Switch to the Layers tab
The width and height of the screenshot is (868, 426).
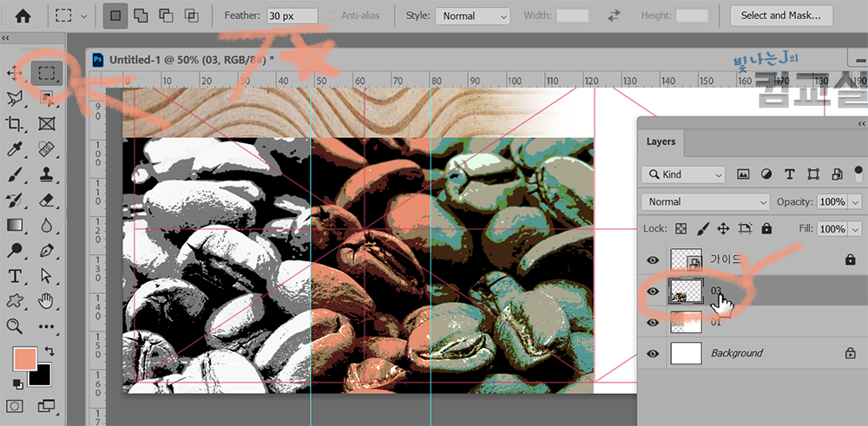coord(661,141)
